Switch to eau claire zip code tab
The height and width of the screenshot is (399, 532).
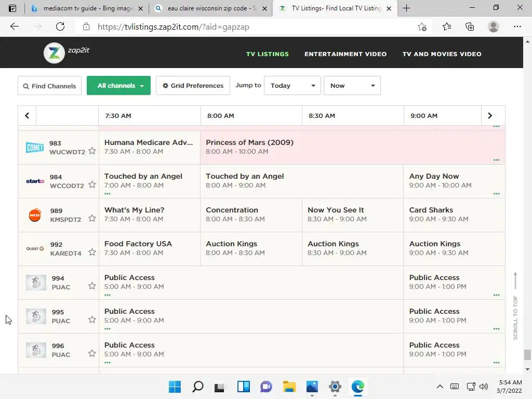click(x=210, y=8)
